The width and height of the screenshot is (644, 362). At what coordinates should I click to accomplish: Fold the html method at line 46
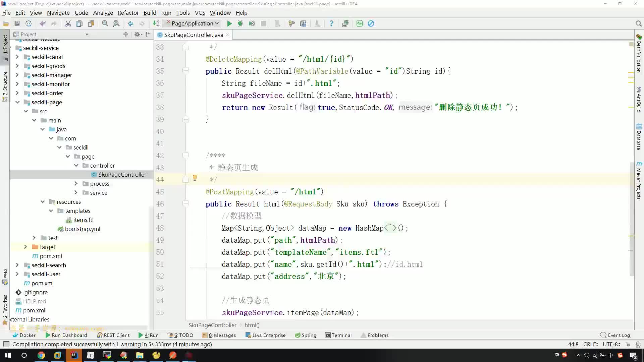coord(185,203)
